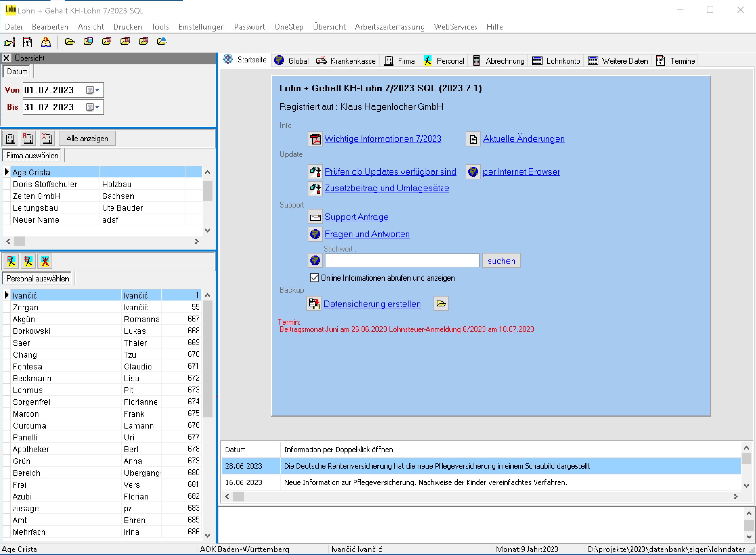This screenshot has width=756, height=555.
Task: Click open folder icon in Backup section
Action: click(x=441, y=304)
